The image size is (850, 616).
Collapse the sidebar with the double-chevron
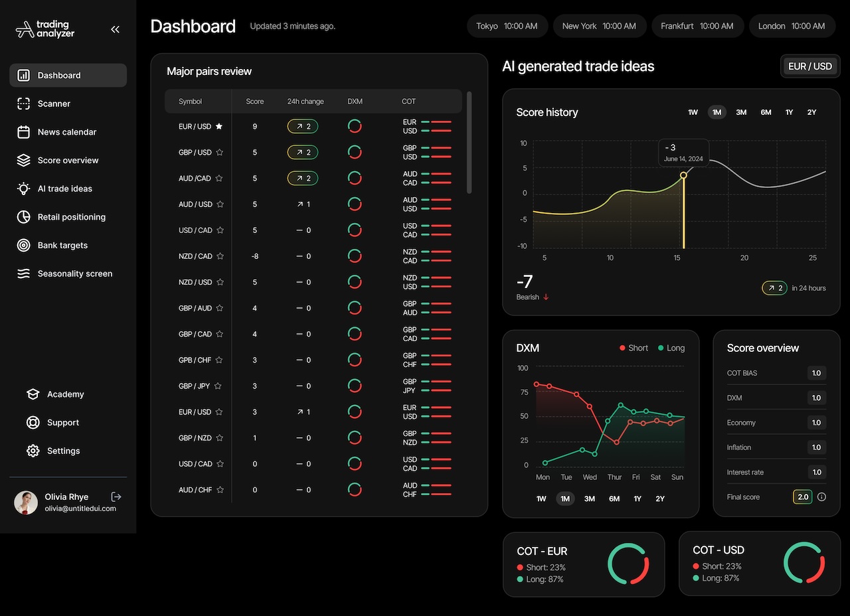click(115, 29)
